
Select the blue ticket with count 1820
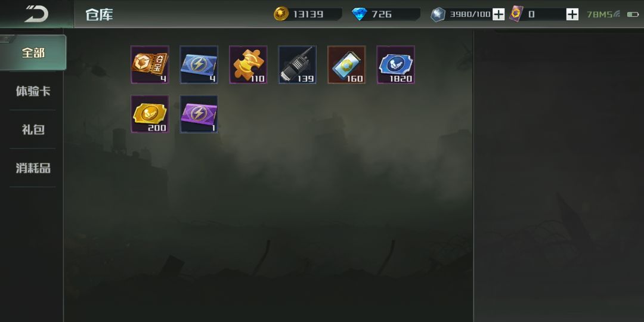(x=396, y=64)
